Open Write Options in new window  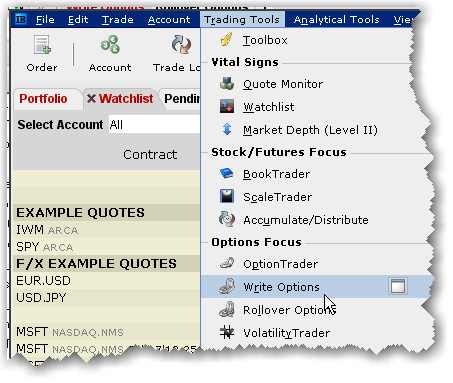tap(398, 286)
